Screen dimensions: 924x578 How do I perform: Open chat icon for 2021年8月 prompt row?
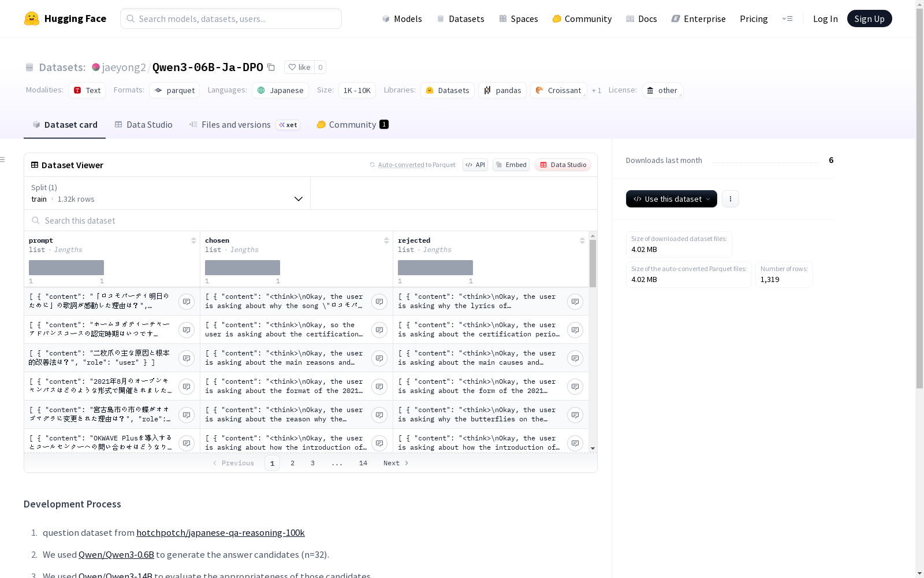pos(186,387)
